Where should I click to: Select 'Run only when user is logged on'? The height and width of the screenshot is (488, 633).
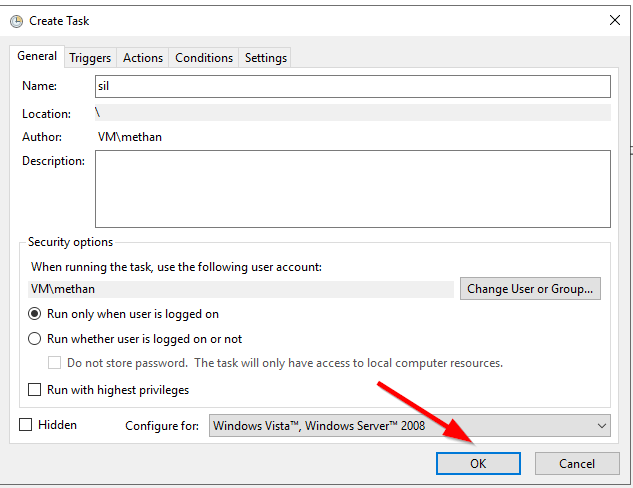(35, 314)
